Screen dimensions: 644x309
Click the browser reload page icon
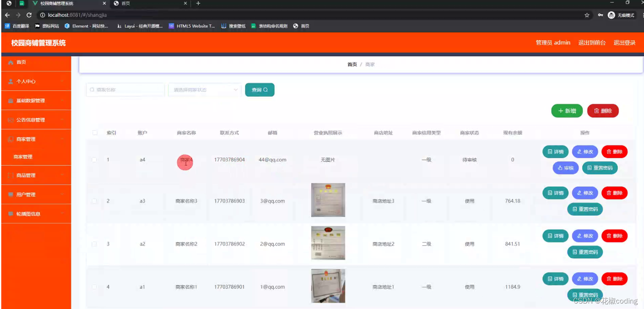pos(28,14)
